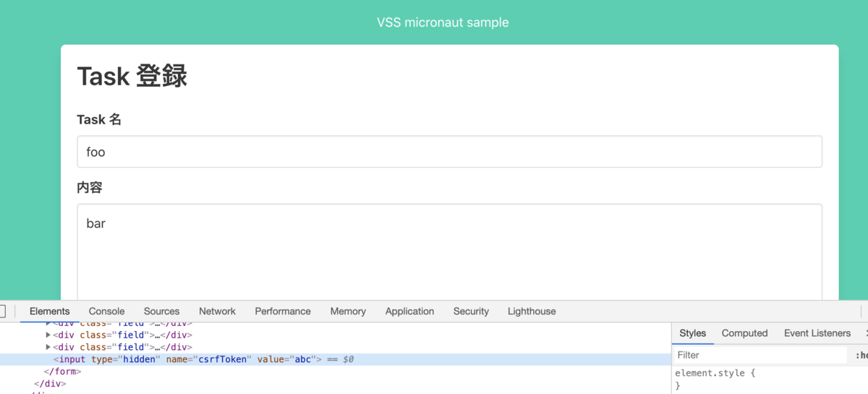The height and width of the screenshot is (394, 868).
Task: Click the Task 名 text field
Action: pyautogui.click(x=449, y=152)
